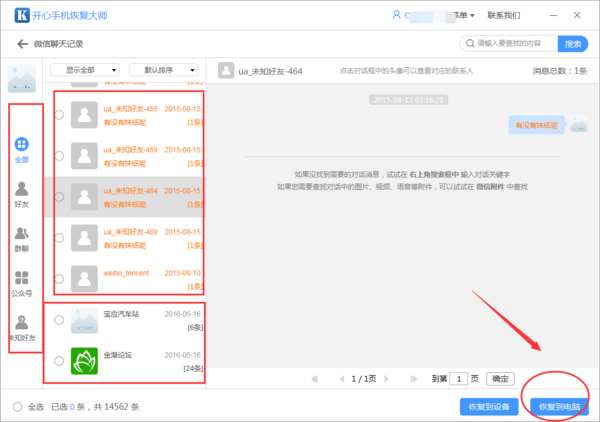The height and width of the screenshot is (422, 600).
Task: Jump to the first page of messages
Action: click(x=315, y=379)
